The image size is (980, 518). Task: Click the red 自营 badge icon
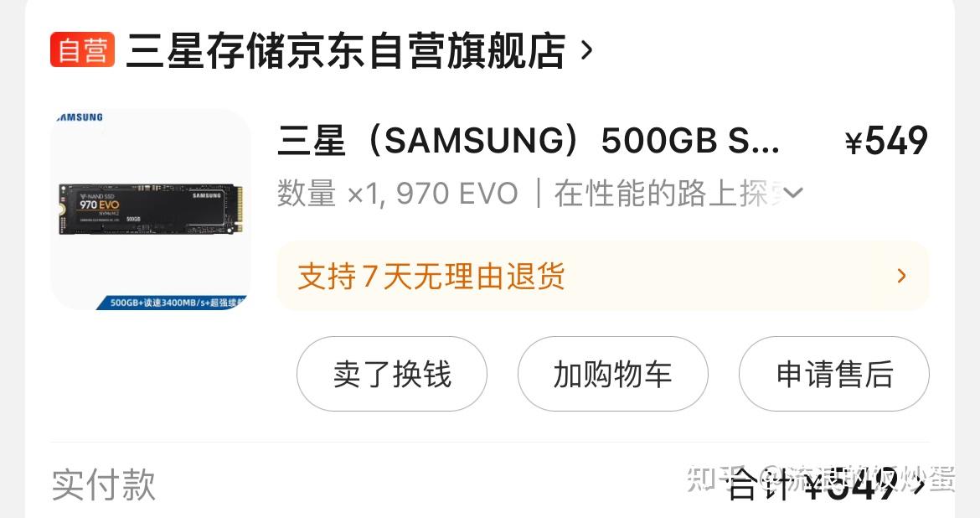coord(82,49)
